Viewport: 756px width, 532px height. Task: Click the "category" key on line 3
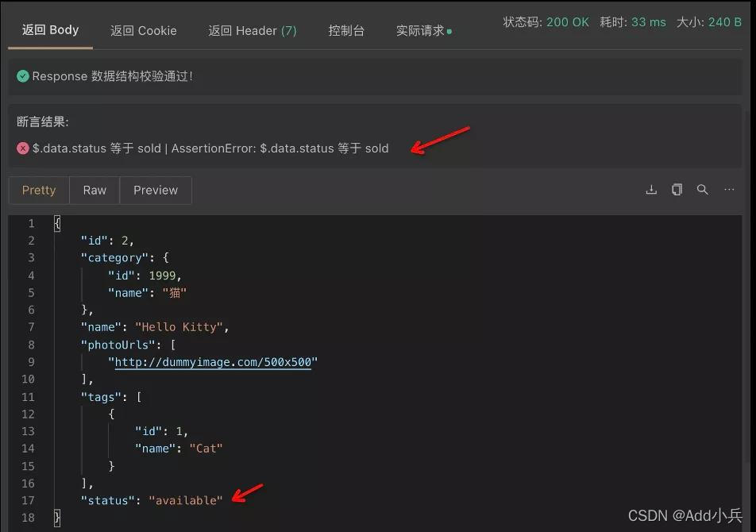(x=114, y=258)
